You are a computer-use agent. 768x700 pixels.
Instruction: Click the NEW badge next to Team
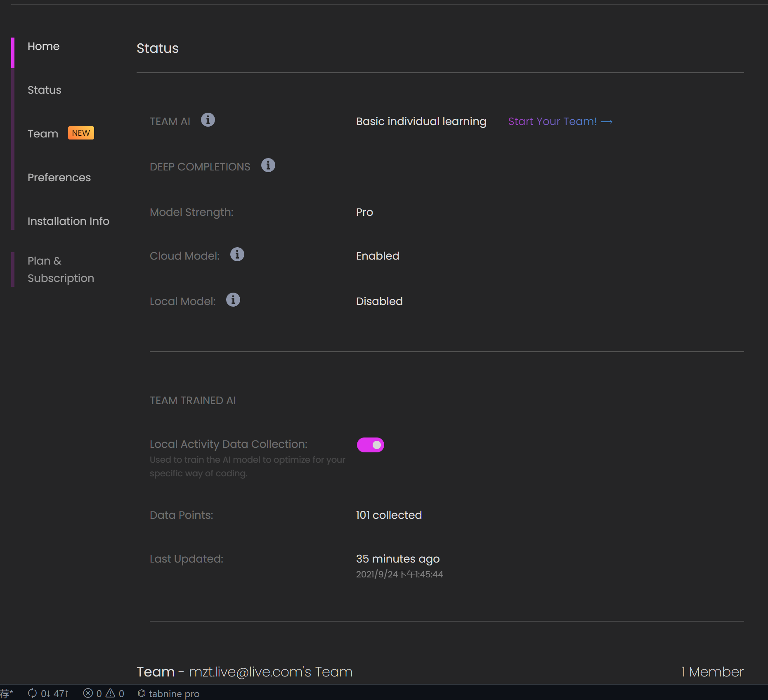coord(81,132)
